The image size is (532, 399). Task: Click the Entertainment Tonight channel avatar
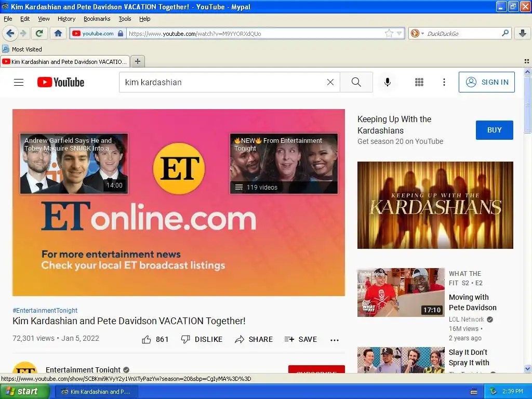tap(25, 368)
